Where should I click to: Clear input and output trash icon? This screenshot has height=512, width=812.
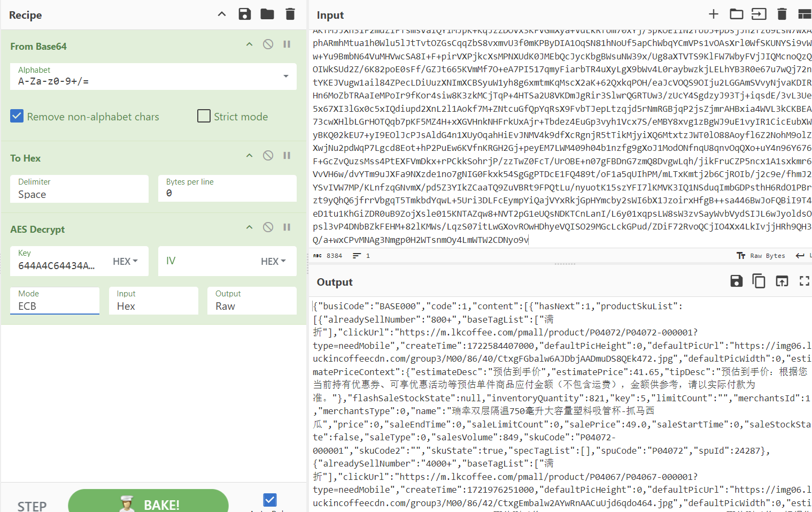(x=782, y=14)
